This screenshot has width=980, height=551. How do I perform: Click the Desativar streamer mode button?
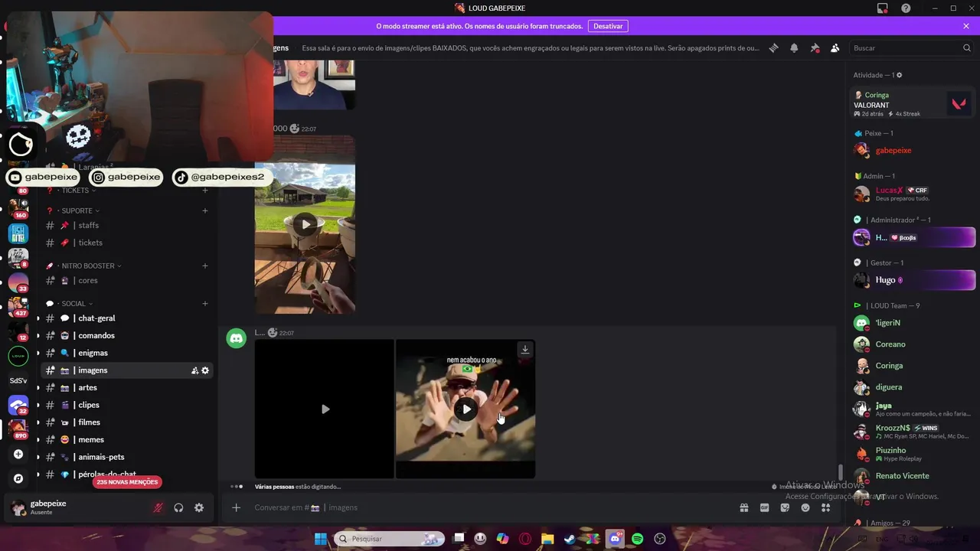(608, 26)
